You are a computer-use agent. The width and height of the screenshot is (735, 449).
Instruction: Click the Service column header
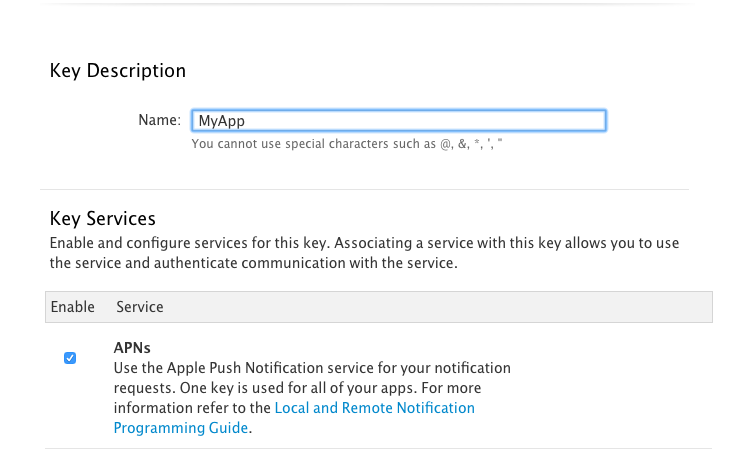click(140, 307)
